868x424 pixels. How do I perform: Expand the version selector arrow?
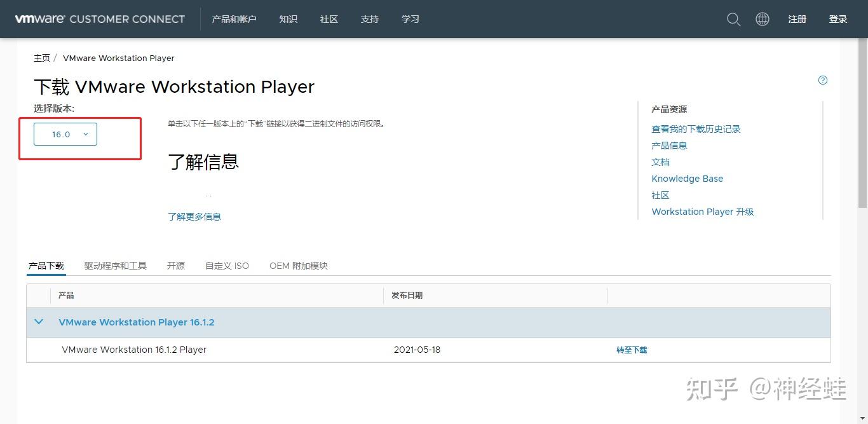click(x=85, y=134)
